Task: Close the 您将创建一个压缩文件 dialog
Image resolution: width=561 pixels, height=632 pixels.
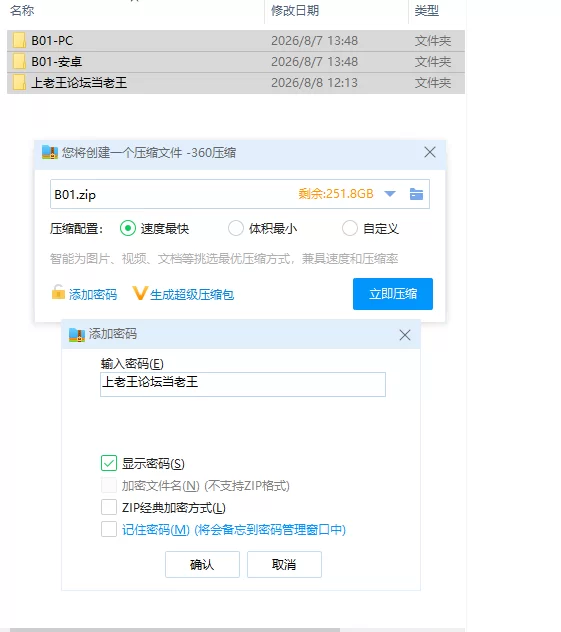Action: coord(430,152)
